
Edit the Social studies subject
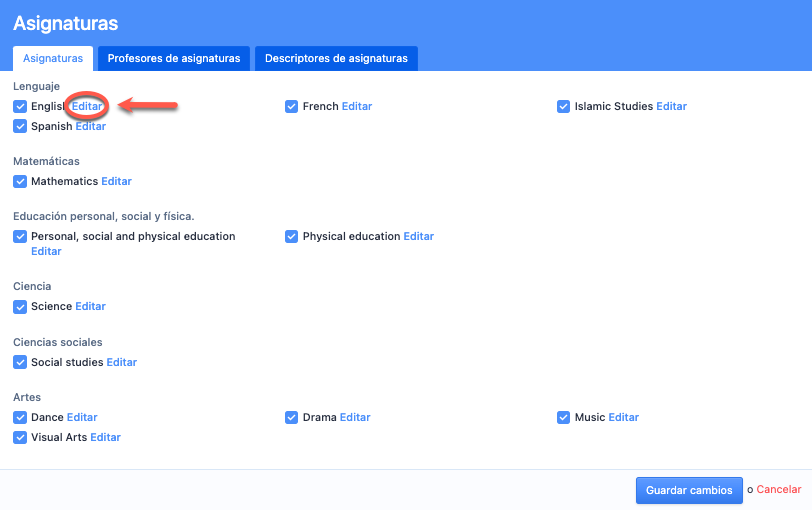122,362
